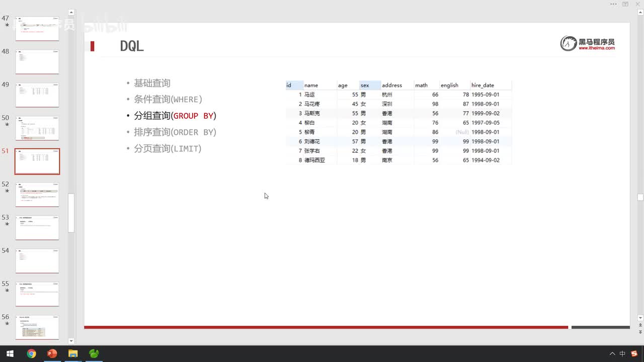Click the name cell 柳白
644x362 pixels.
pyautogui.click(x=309, y=123)
